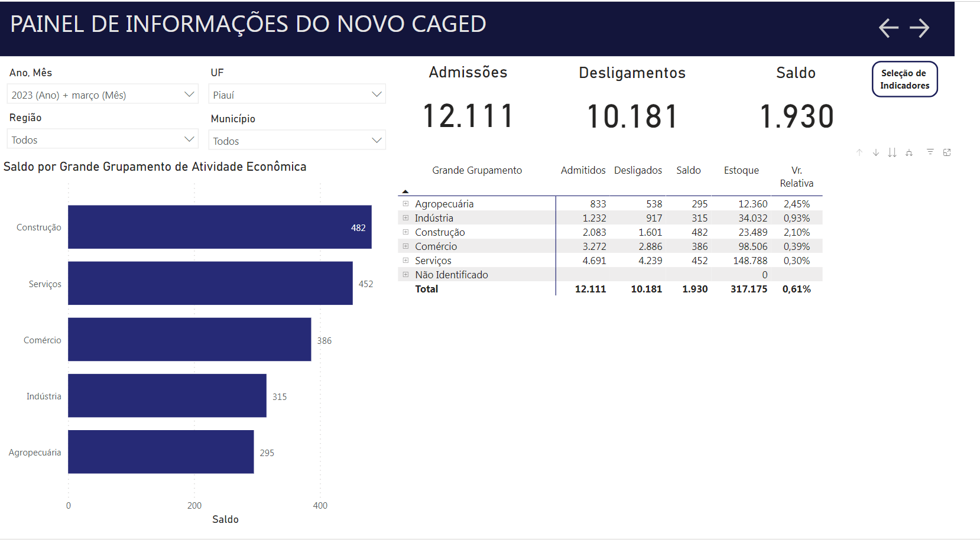The width and height of the screenshot is (980, 540).
Task: Expand the Construção row
Action: tap(405, 232)
